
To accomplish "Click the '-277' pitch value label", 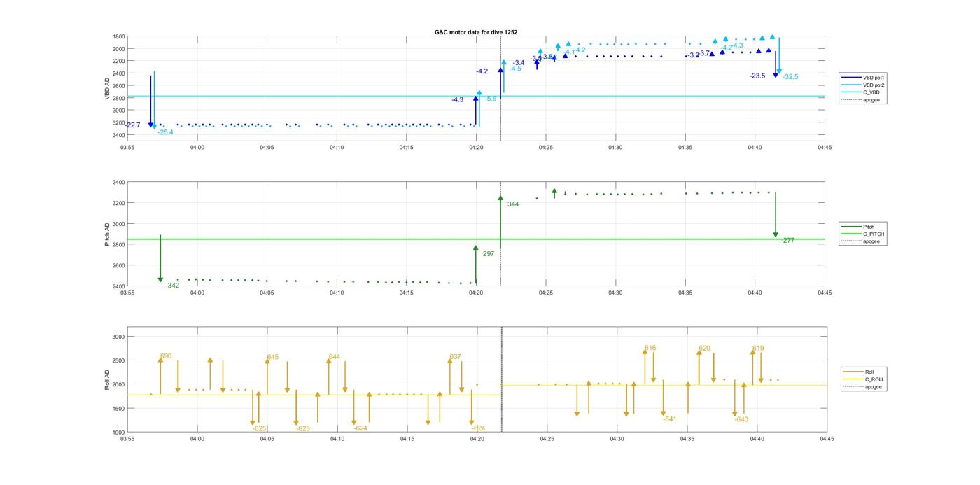I will 788,240.
